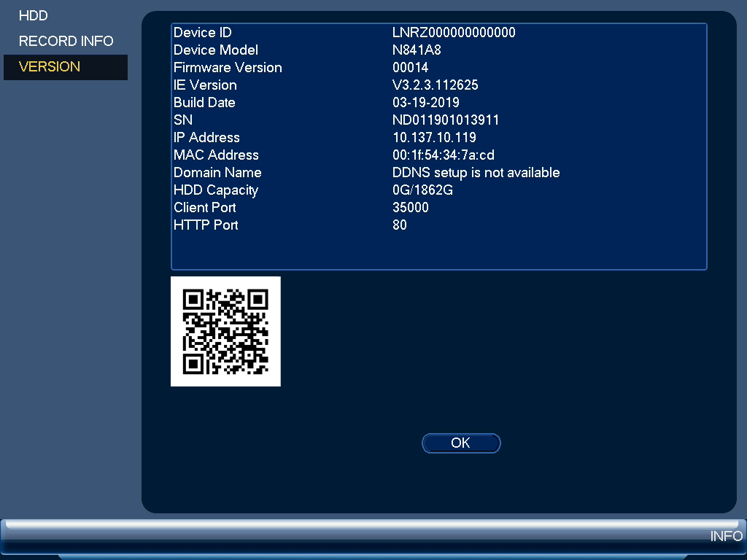Click the DDNS setup is not available text
Viewport: 747px width, 560px height.
(x=476, y=172)
